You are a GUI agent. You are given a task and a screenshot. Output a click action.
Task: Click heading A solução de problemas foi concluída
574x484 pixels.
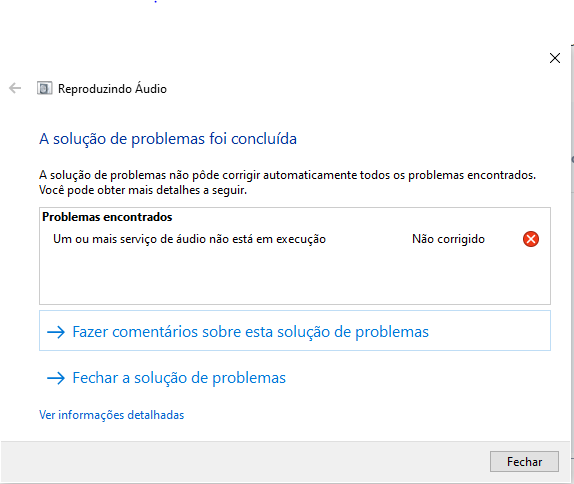(x=168, y=139)
